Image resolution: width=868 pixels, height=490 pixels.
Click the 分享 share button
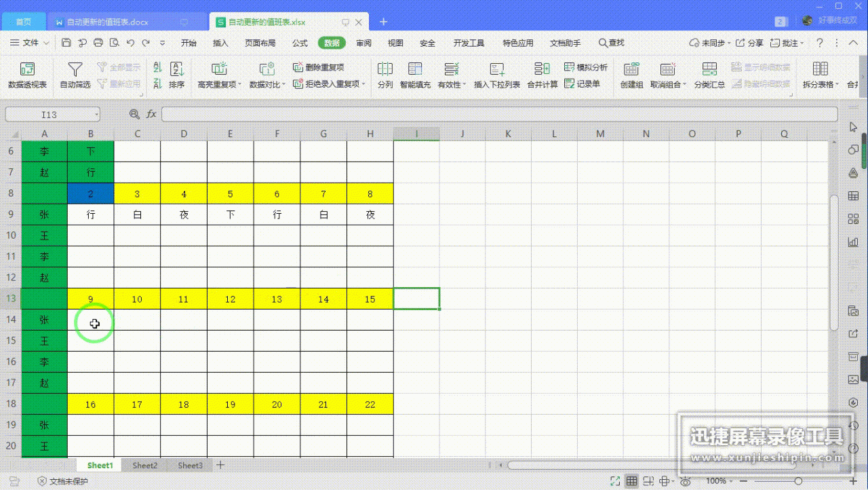(749, 43)
